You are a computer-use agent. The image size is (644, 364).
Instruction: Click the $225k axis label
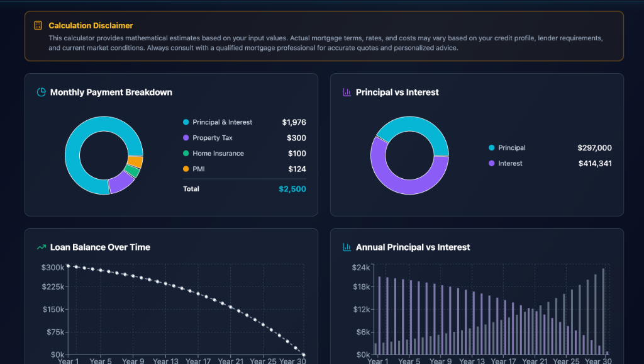(x=53, y=287)
